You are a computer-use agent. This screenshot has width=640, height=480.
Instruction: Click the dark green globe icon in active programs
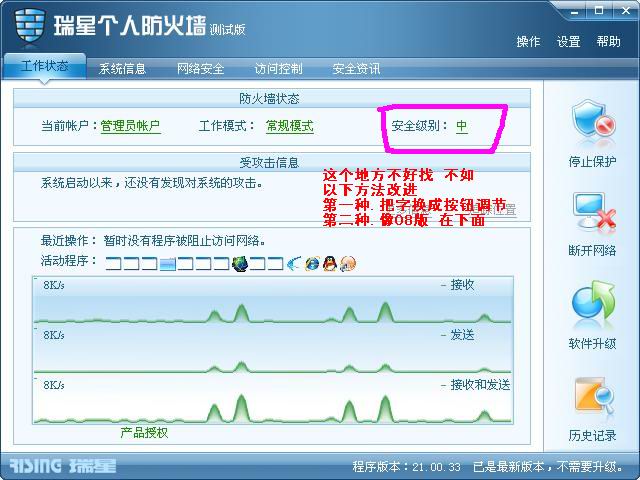coord(240,264)
